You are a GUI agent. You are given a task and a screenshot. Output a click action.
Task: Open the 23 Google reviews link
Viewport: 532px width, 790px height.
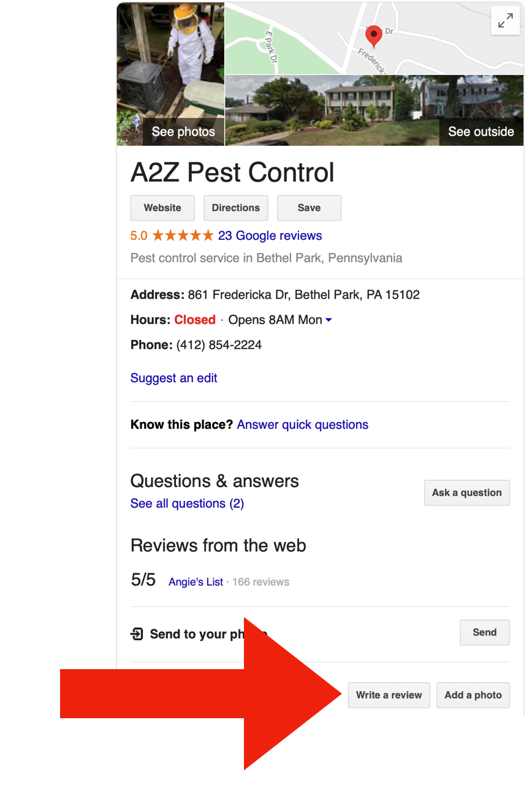click(270, 236)
